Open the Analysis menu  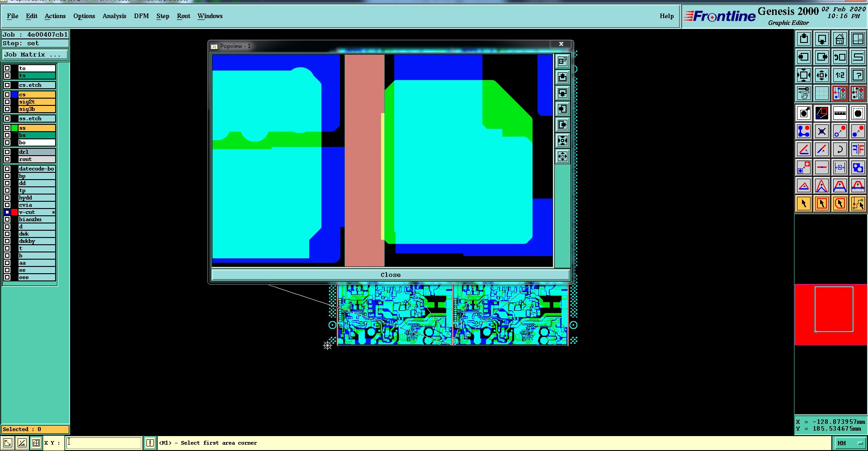pos(114,16)
